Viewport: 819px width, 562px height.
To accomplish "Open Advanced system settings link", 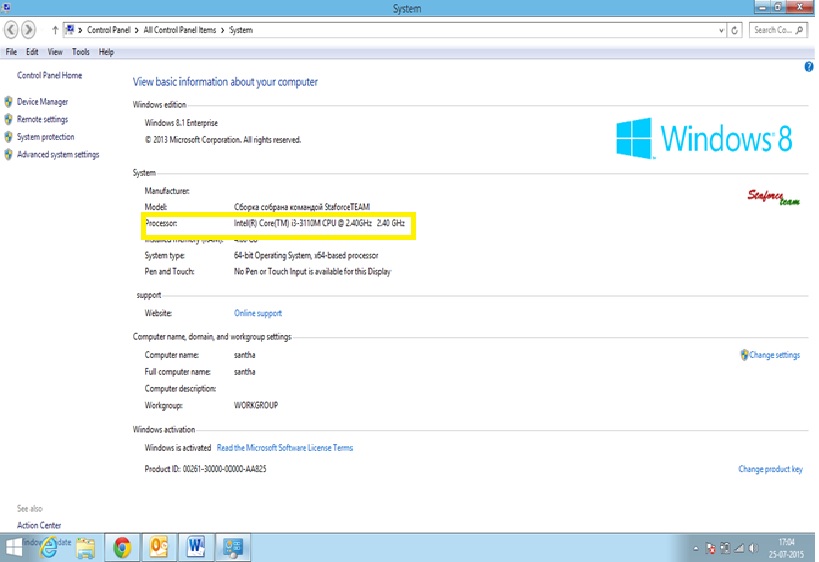I will [x=58, y=155].
